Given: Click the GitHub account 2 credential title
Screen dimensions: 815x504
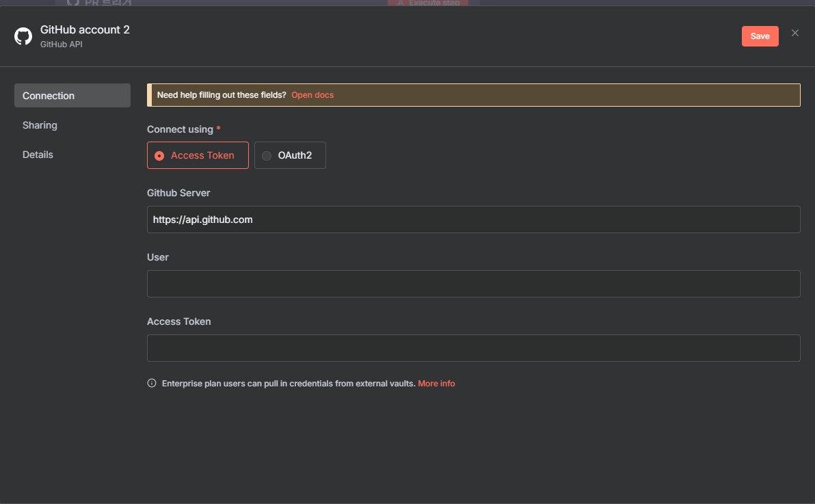Looking at the screenshot, I should (85, 29).
